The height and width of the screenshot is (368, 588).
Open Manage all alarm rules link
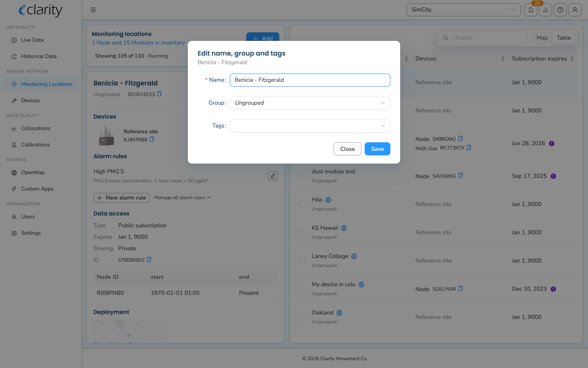tap(182, 198)
